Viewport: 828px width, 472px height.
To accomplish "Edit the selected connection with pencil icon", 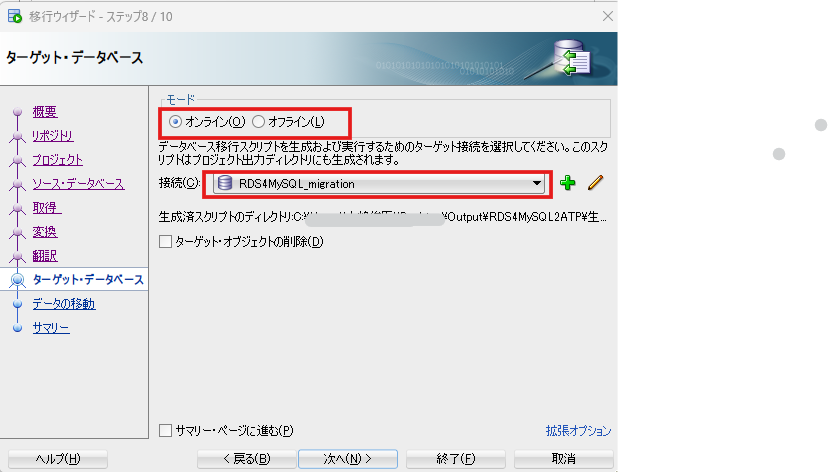I will [595, 183].
